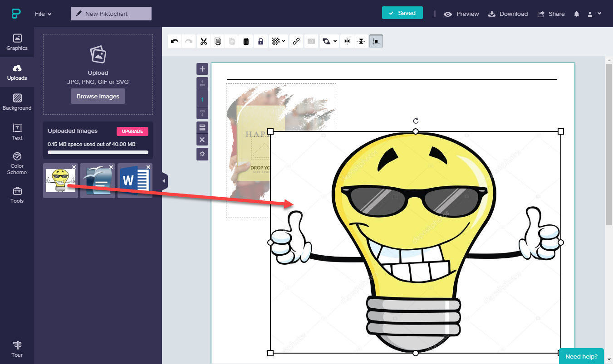Open the Tools panel
The image size is (613, 364).
click(x=17, y=195)
